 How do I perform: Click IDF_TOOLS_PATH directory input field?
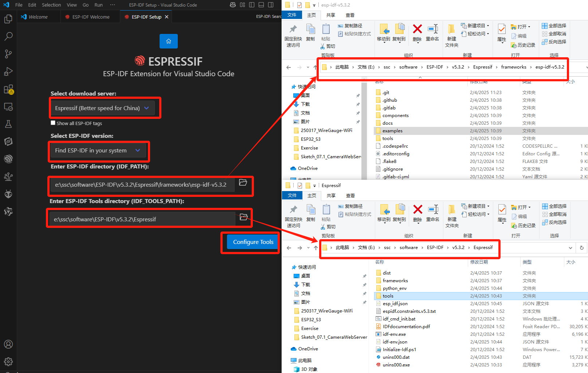pos(142,219)
